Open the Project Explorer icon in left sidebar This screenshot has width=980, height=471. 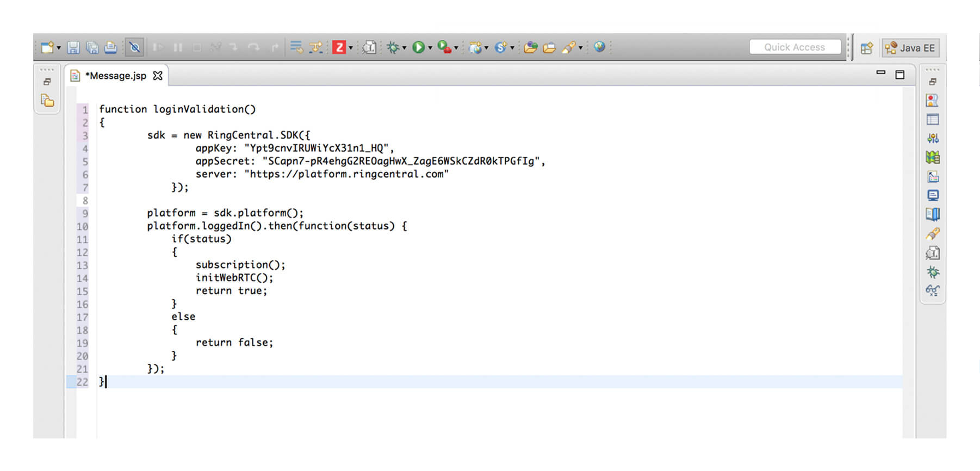[47, 101]
